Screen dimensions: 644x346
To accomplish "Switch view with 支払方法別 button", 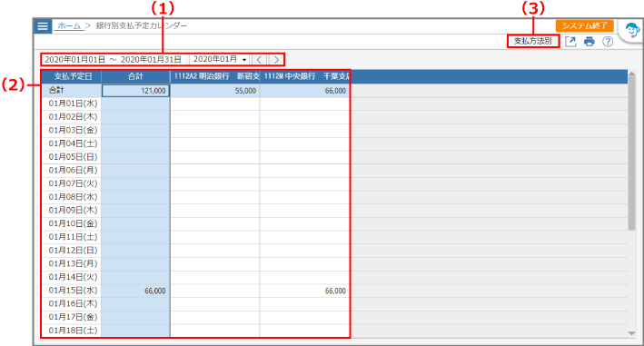I will [533, 41].
